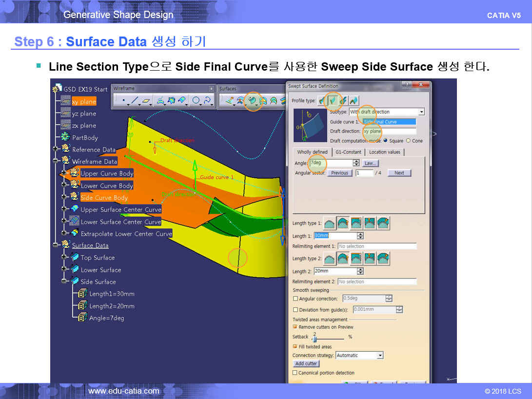Switch to the G1-Constant tab
Viewport: 532px width, 399px height.
pos(348,152)
